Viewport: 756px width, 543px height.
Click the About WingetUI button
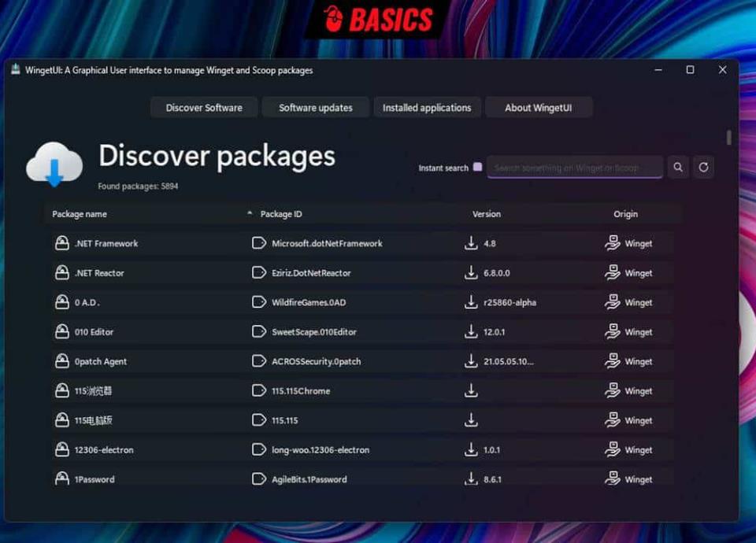coord(539,108)
